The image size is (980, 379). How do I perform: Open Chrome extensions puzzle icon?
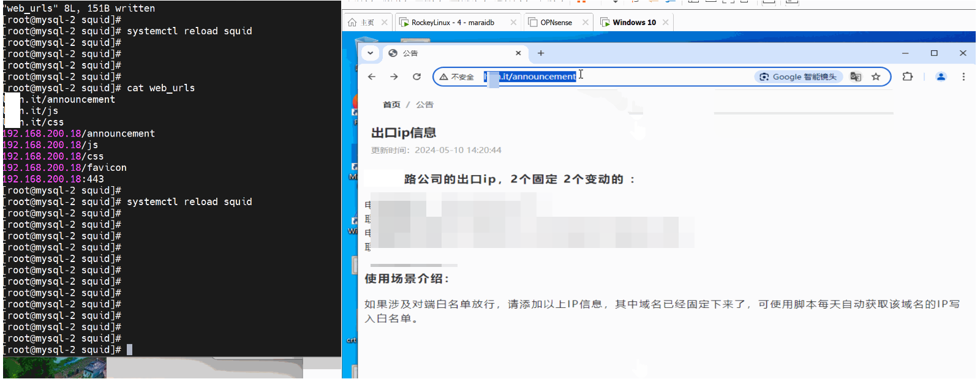click(x=908, y=77)
